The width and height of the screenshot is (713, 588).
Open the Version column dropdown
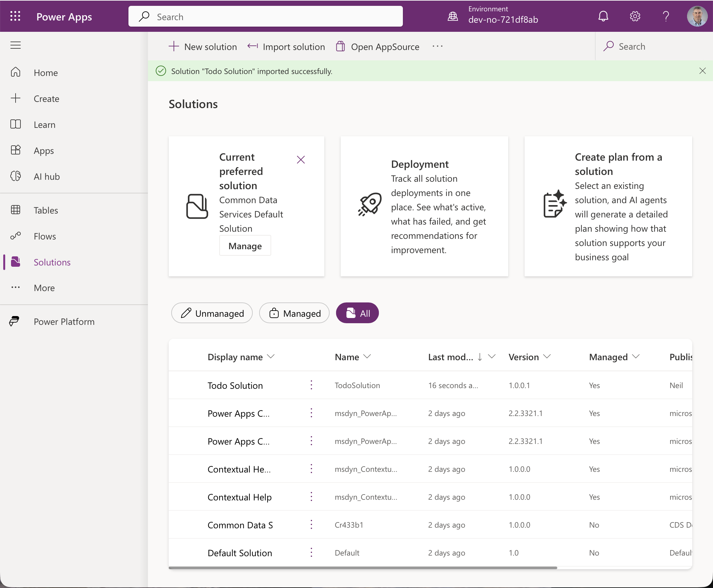(547, 357)
